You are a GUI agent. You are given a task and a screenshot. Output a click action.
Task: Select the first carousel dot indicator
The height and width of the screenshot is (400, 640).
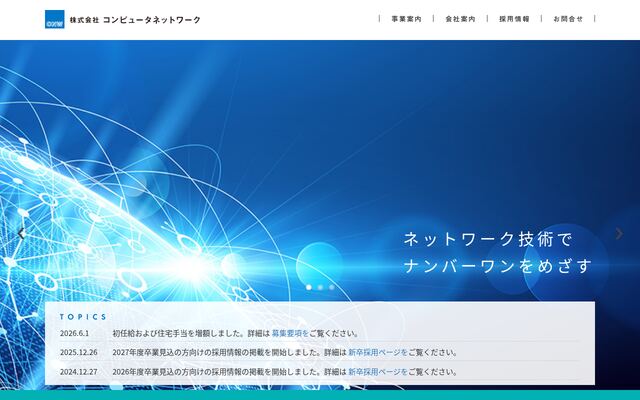[x=309, y=287]
